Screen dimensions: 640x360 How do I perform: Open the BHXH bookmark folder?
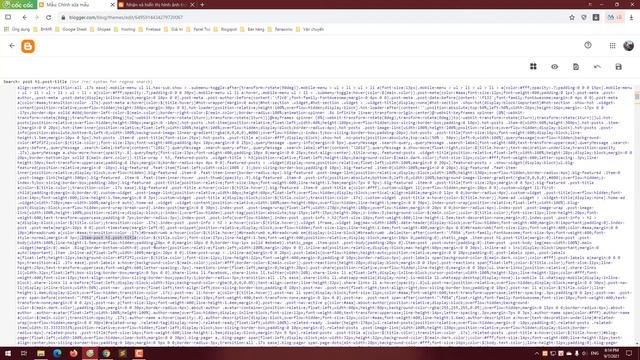point(43,29)
